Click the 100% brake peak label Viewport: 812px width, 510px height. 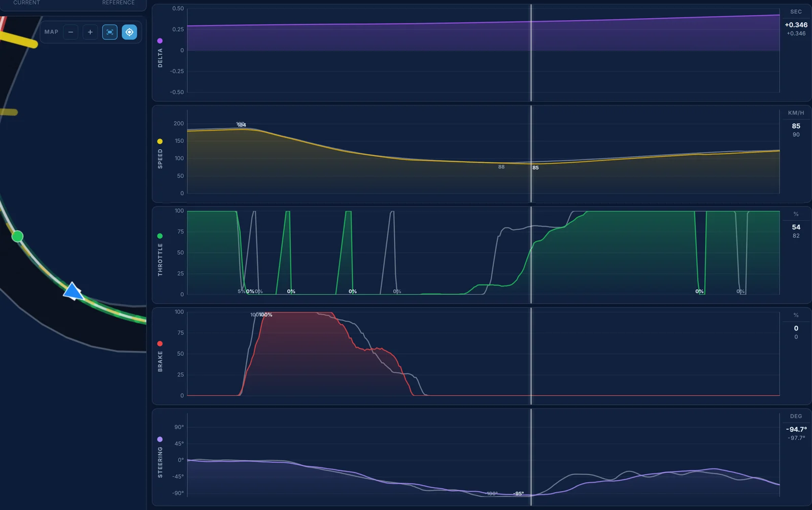point(266,315)
